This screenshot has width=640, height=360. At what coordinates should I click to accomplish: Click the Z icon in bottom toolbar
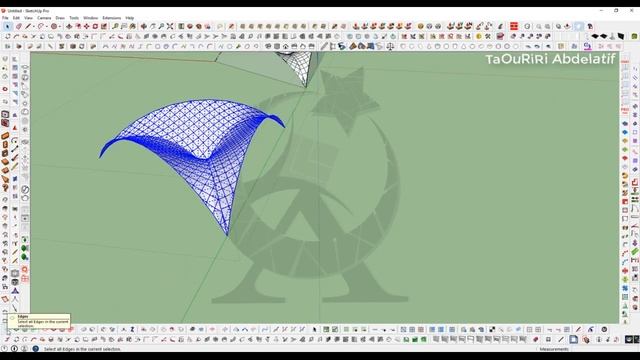pos(132,330)
